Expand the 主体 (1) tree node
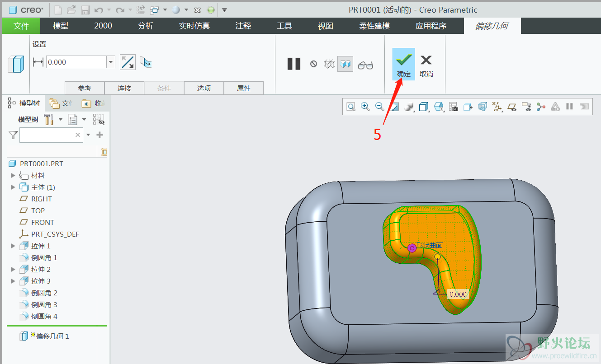 (13, 187)
